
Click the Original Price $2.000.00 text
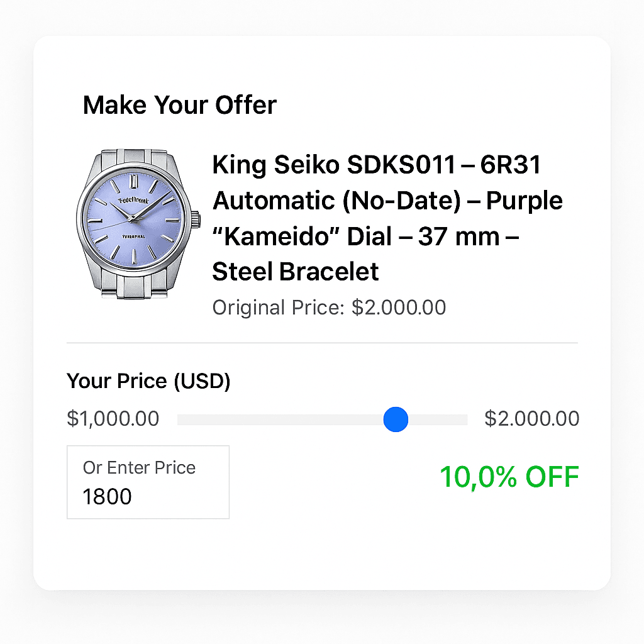pyautogui.click(x=328, y=308)
